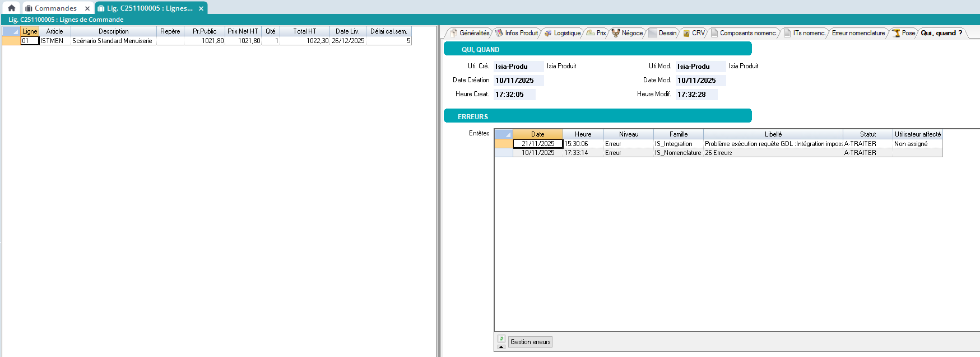The width and height of the screenshot is (980, 357).
Task: Select the IS_Nomenclature error row
Action: tap(678, 153)
